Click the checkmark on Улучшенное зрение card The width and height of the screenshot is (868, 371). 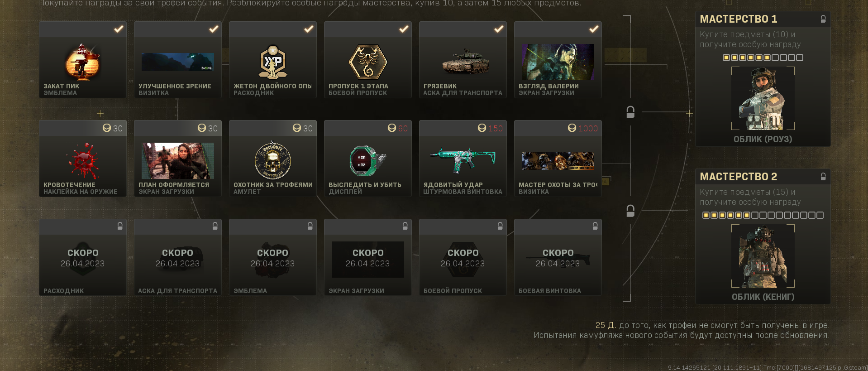214,29
